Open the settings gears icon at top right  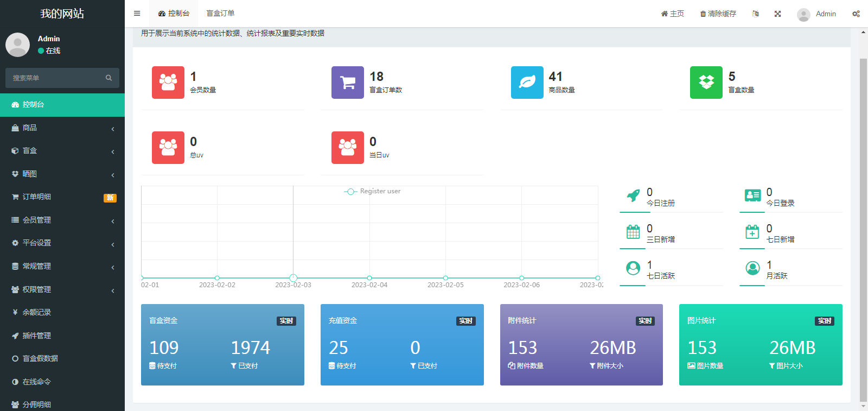[856, 14]
